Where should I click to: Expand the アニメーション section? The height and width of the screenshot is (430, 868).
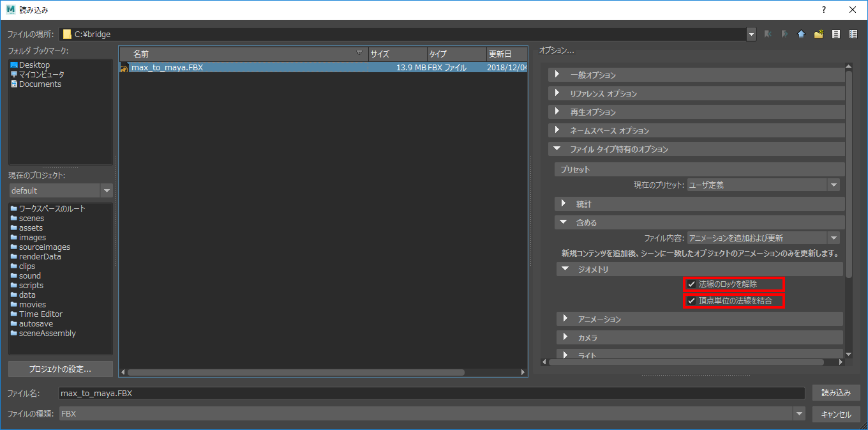(x=599, y=319)
